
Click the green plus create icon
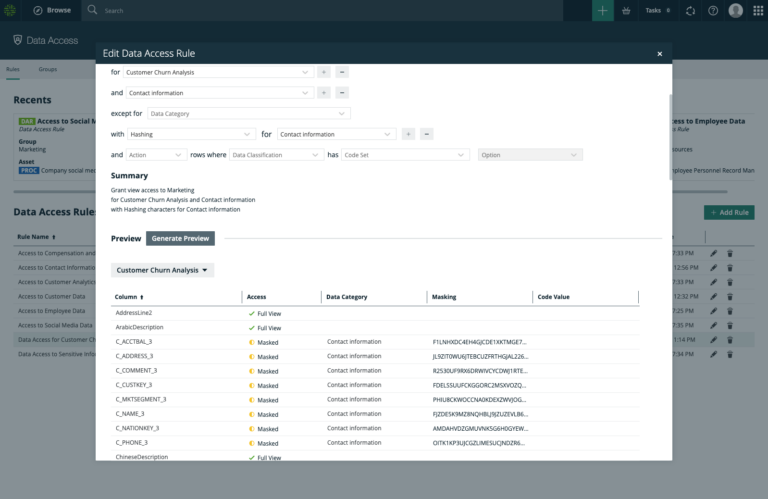click(x=602, y=10)
